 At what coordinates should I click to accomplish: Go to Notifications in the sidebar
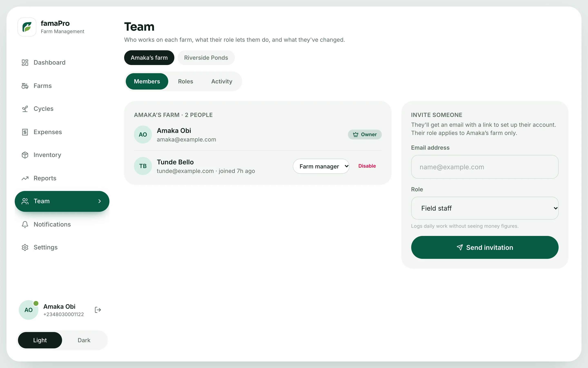(62, 224)
